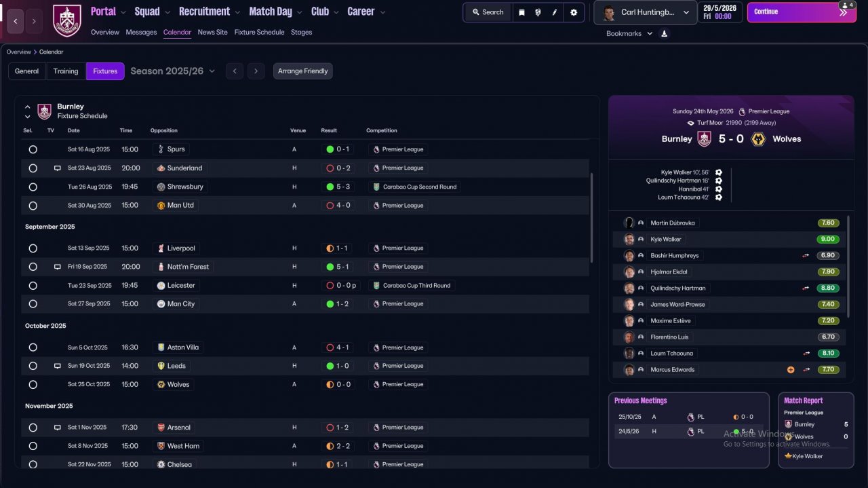Select the Leicester fixture radio button
This screenshot has height=488, width=868.
click(x=33, y=286)
